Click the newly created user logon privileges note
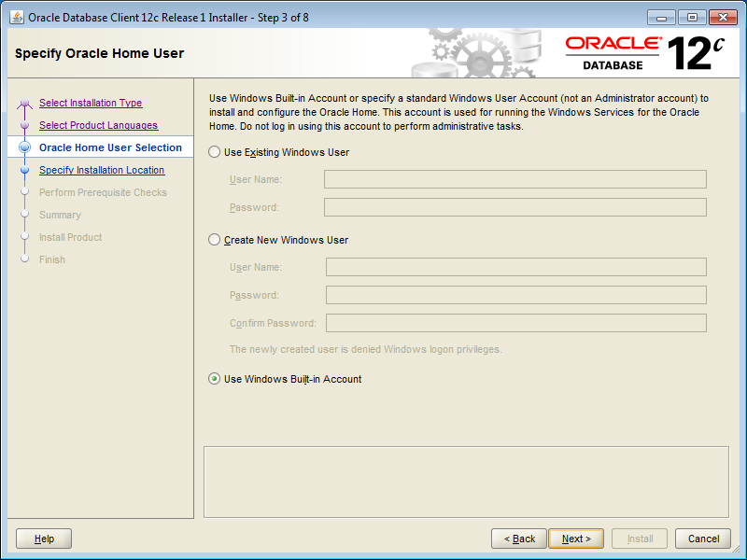747x560 pixels. [x=365, y=349]
